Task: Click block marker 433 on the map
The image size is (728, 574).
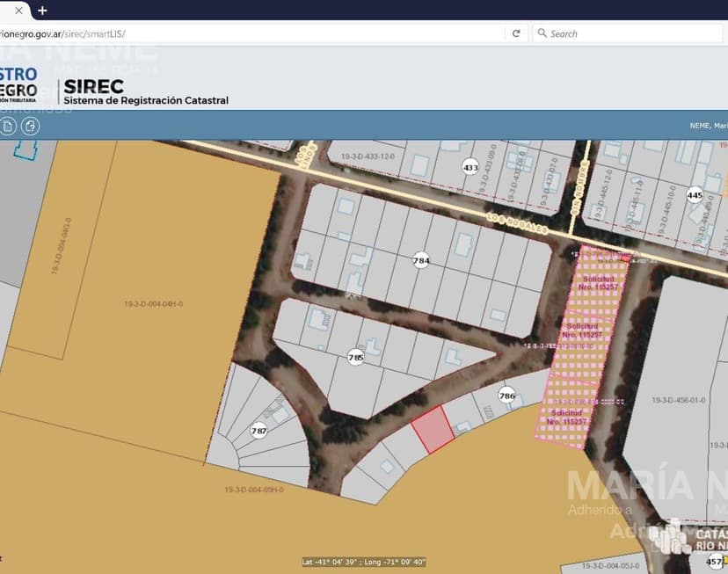Action: (470, 167)
